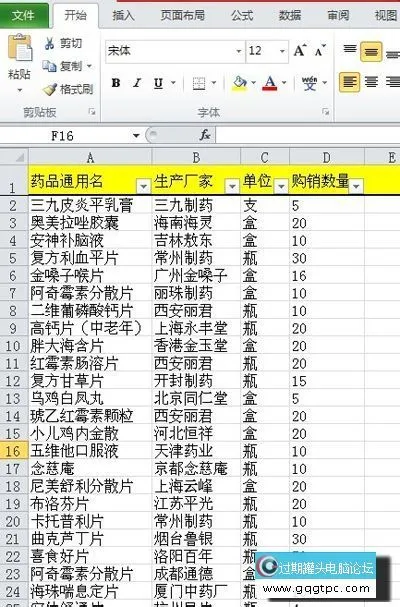Screen dimensions: 400x607
Task: Switch to the 插入 Insert tab
Action: [123, 15]
